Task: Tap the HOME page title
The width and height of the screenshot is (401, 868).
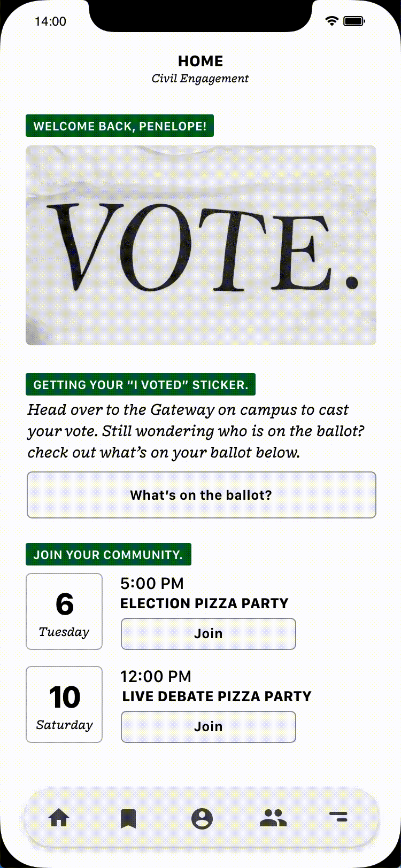Action: coord(200,61)
